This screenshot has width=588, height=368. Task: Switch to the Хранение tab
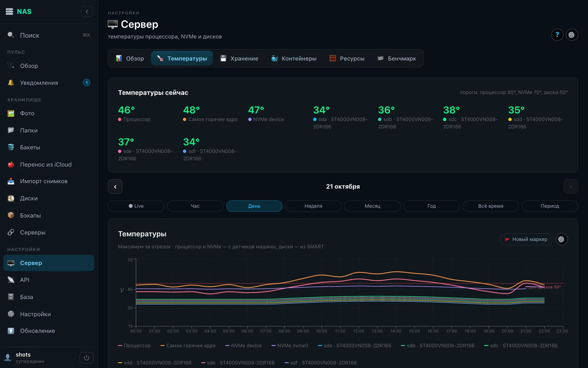239,58
